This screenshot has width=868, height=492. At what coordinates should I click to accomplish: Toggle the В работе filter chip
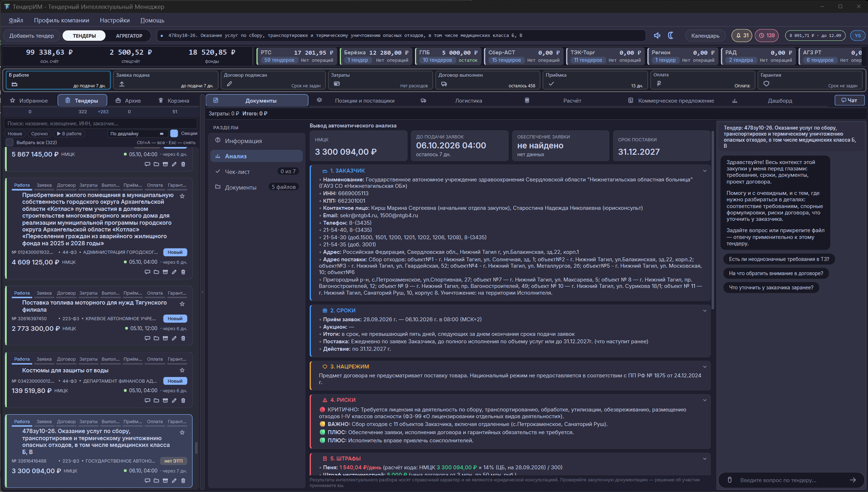click(70, 133)
